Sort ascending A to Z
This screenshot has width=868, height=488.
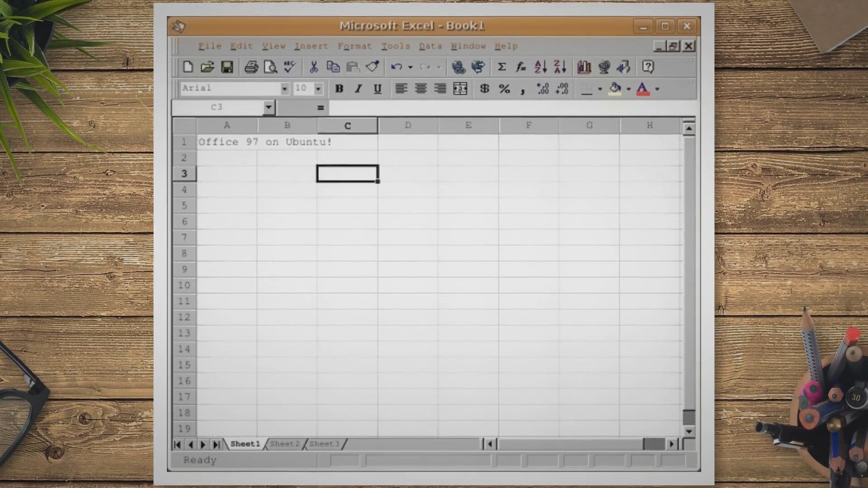541,67
